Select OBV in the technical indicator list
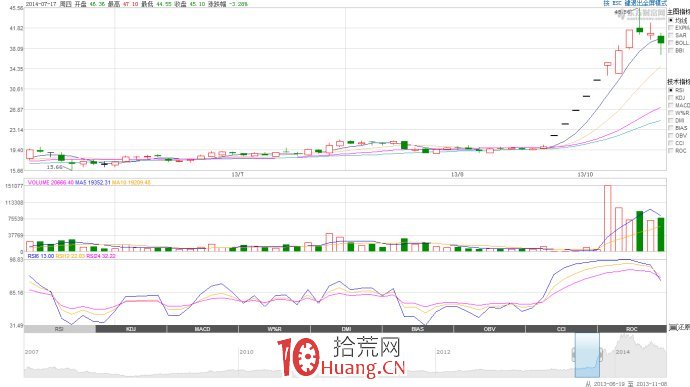Viewport: 690px width, 387px height. click(671, 135)
